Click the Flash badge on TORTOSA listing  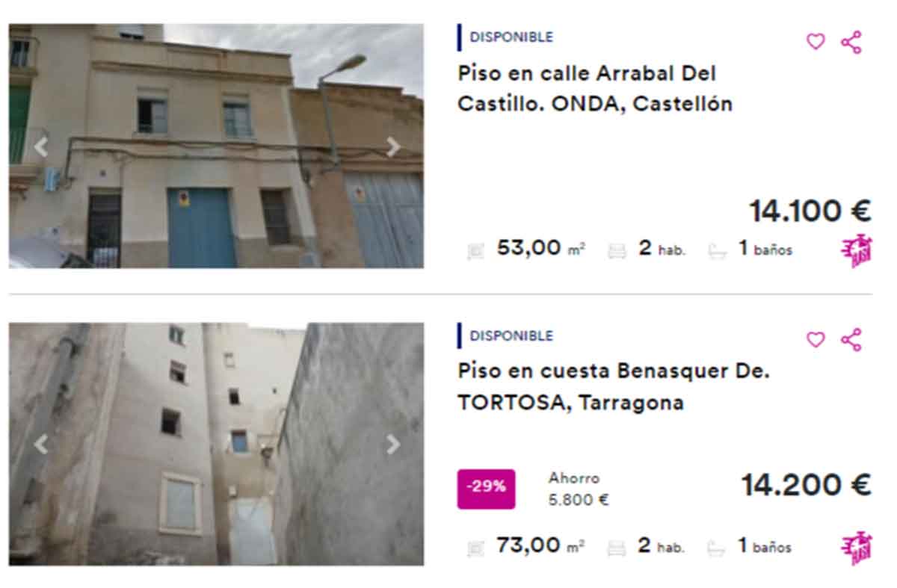pyautogui.click(x=856, y=549)
